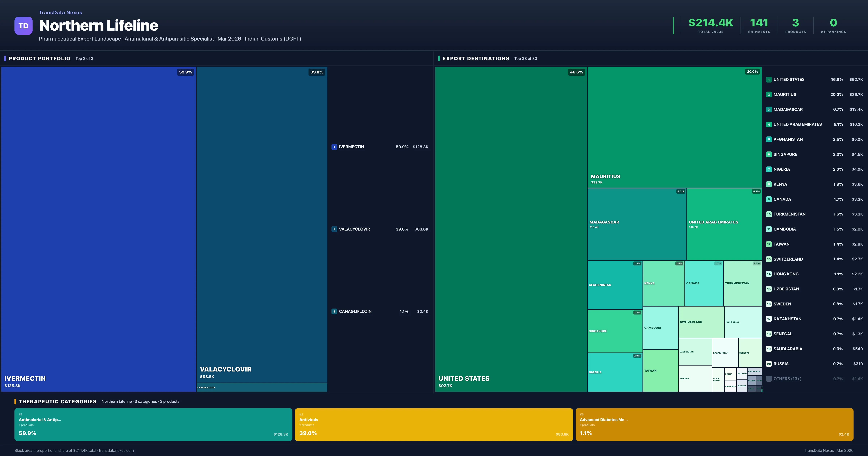This screenshot has height=456, width=868.
Task: Select the Valacyclovir treemap block
Action: pyautogui.click(x=261, y=224)
